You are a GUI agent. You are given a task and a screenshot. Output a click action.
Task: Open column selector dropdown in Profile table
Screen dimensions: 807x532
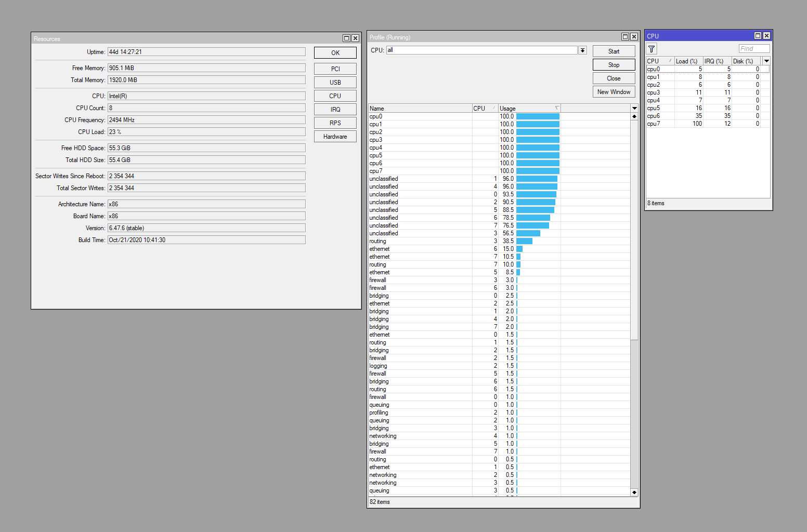click(634, 108)
